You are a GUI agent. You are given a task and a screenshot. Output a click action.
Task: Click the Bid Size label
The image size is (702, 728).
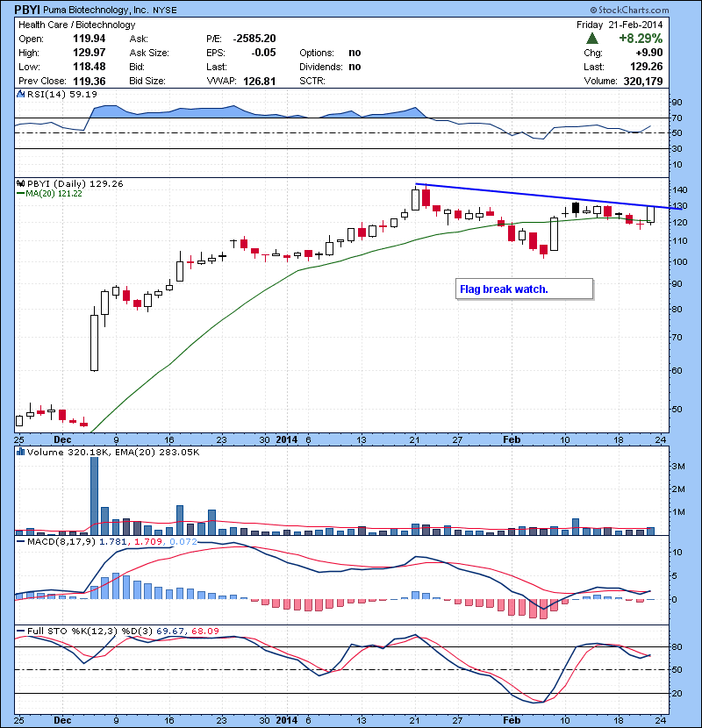tap(147, 81)
